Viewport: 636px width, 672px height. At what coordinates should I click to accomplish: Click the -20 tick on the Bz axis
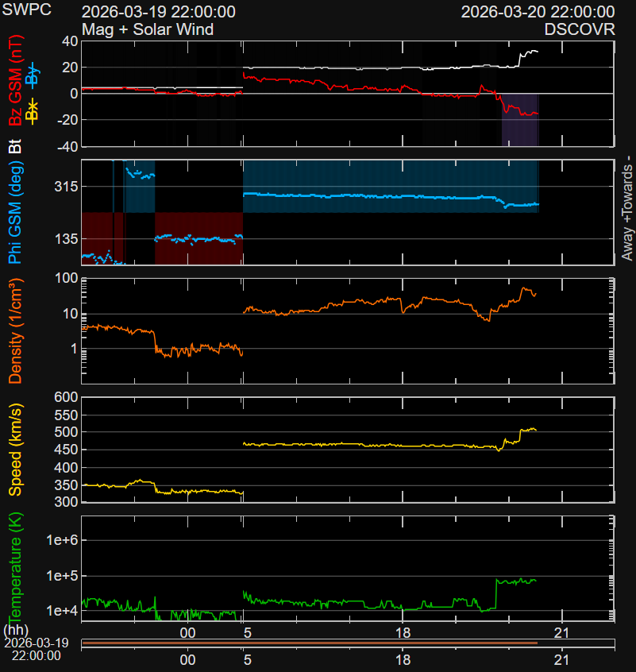tap(67, 120)
